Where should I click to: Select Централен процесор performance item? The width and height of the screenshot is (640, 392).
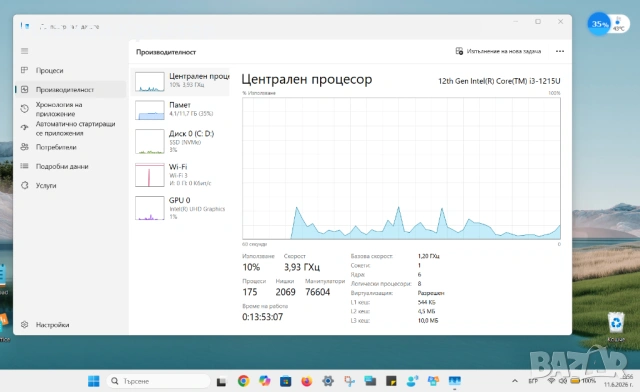(180, 81)
